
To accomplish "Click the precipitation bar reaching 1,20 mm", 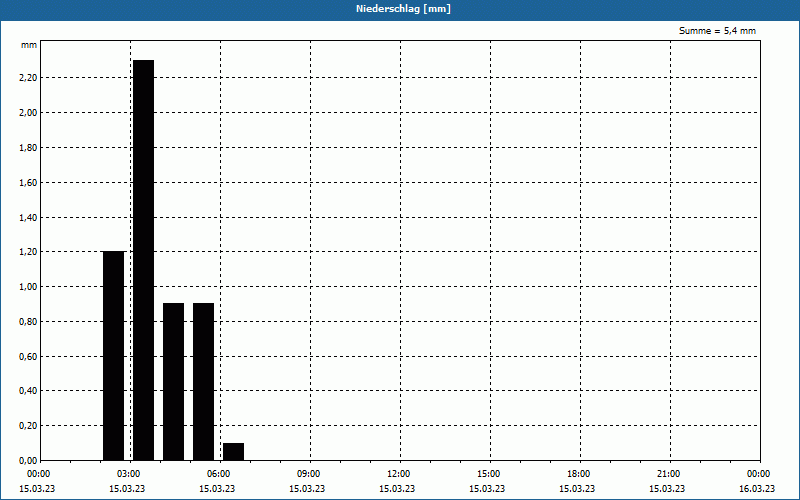I will [113, 356].
